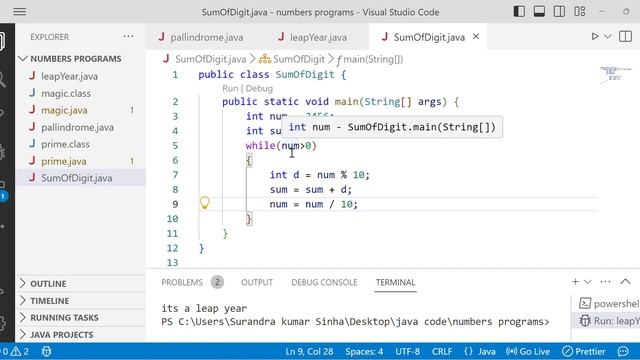Toggle primary side bar layout icon
Screen dimensions: 640x360
pos(519,11)
